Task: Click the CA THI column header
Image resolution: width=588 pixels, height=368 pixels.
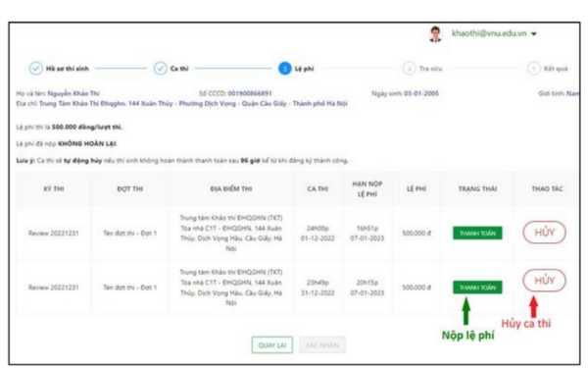Action: [x=318, y=188]
